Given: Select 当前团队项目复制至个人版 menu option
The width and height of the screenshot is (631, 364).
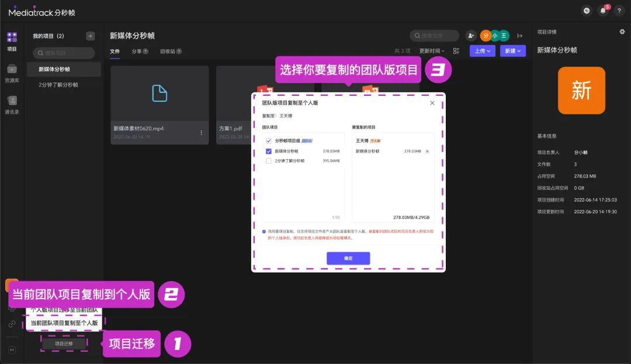Looking at the screenshot, I should (x=64, y=323).
